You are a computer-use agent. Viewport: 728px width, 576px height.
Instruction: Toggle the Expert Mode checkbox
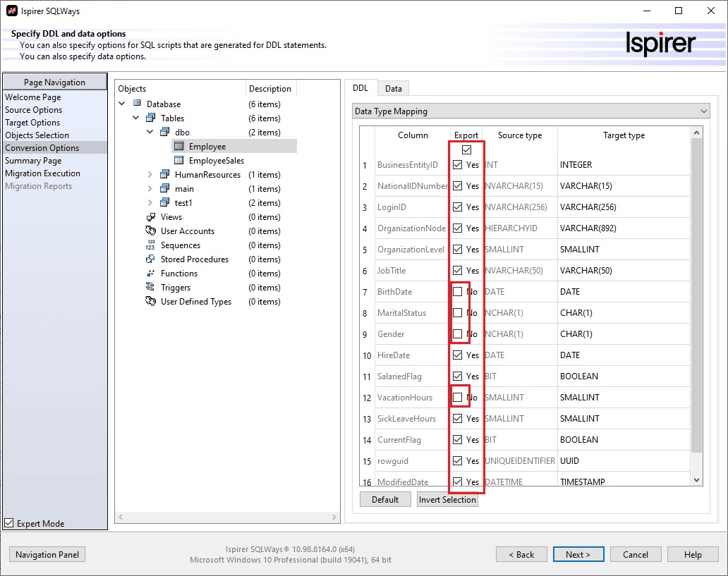click(9, 523)
